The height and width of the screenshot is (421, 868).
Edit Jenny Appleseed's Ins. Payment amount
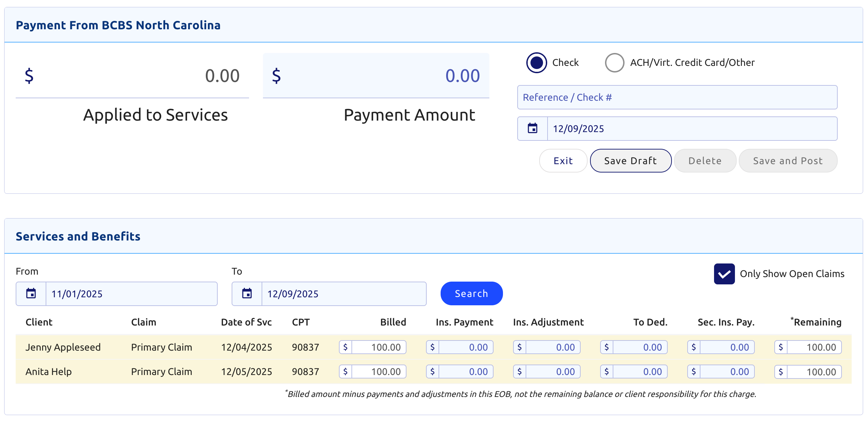(465, 347)
